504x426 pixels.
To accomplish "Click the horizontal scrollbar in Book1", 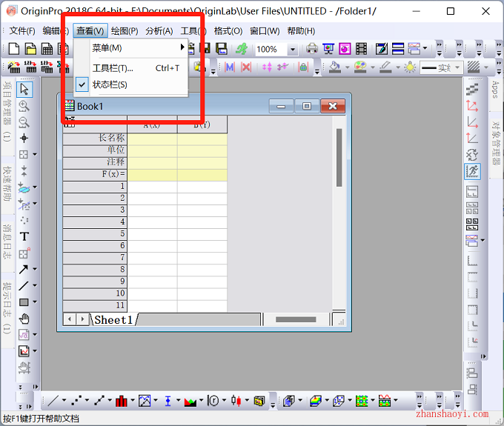I will (x=296, y=319).
